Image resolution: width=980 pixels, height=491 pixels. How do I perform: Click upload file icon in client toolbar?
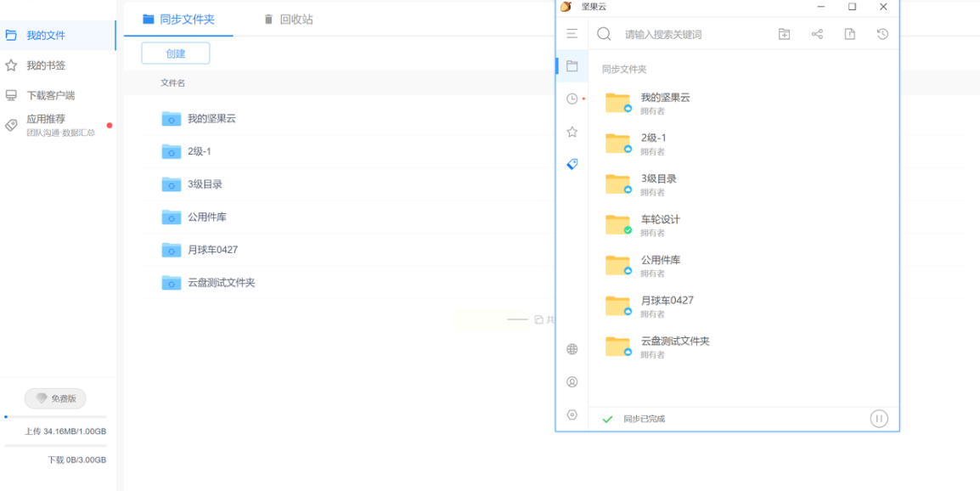click(850, 34)
